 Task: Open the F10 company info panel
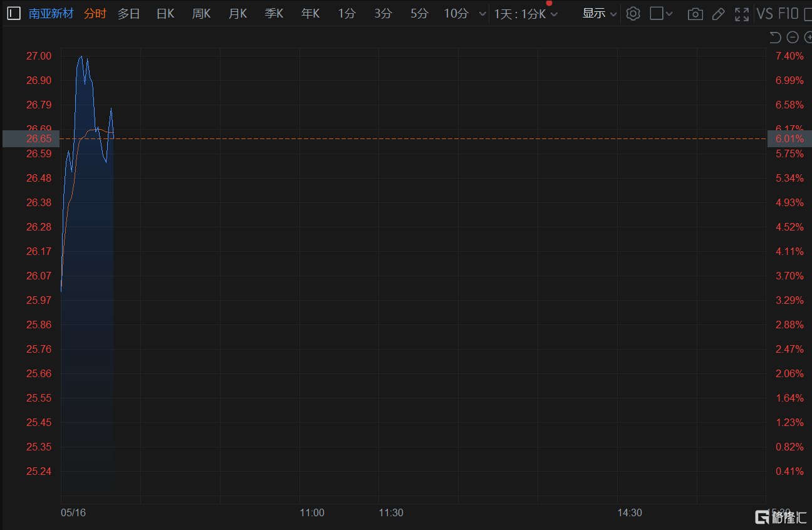[788, 13]
